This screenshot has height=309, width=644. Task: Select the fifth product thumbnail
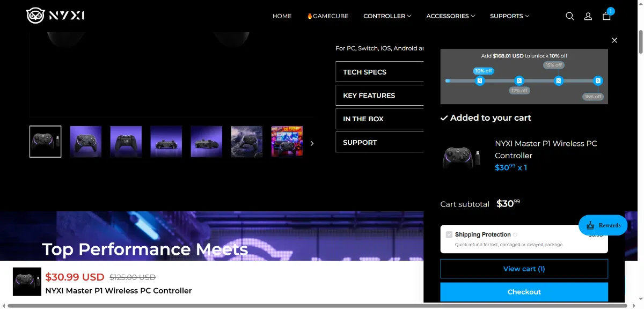tap(207, 142)
